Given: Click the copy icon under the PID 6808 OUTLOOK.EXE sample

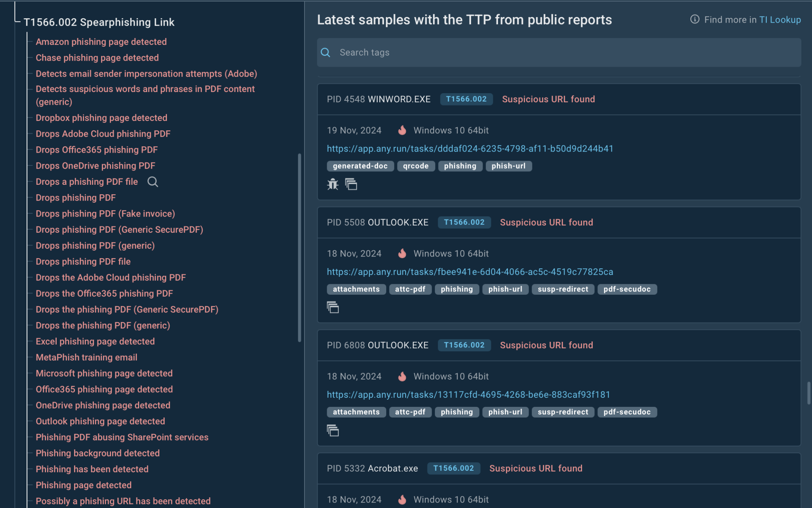Looking at the screenshot, I should (333, 431).
